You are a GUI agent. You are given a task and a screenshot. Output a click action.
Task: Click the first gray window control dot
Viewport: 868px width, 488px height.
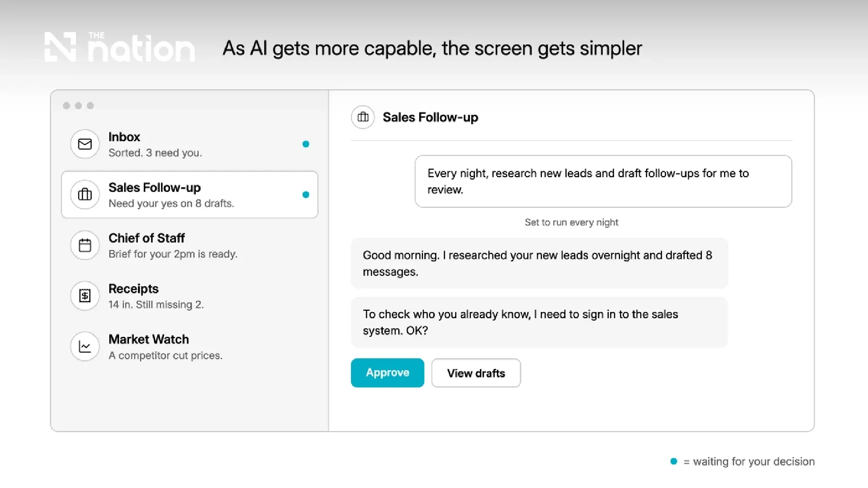click(66, 105)
